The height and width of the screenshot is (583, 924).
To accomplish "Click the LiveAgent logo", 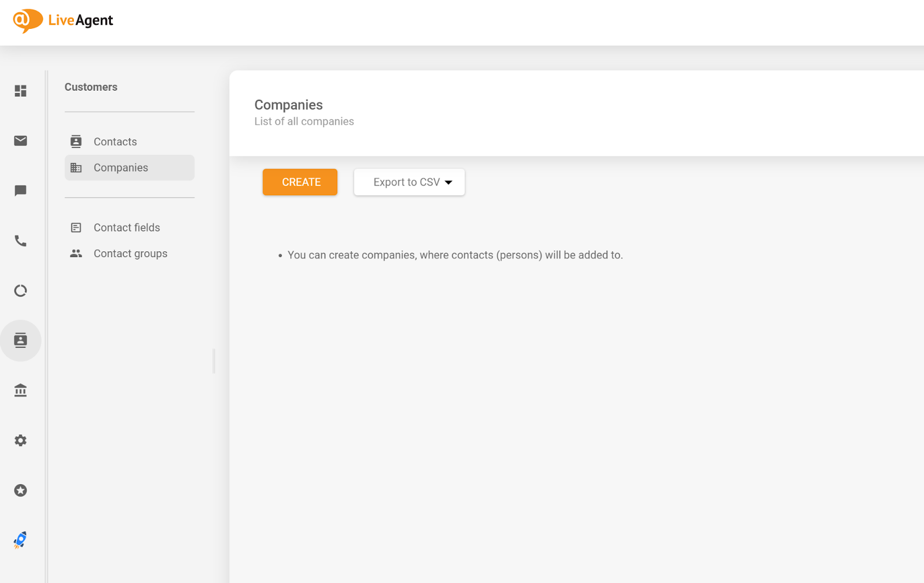I will click(x=63, y=21).
